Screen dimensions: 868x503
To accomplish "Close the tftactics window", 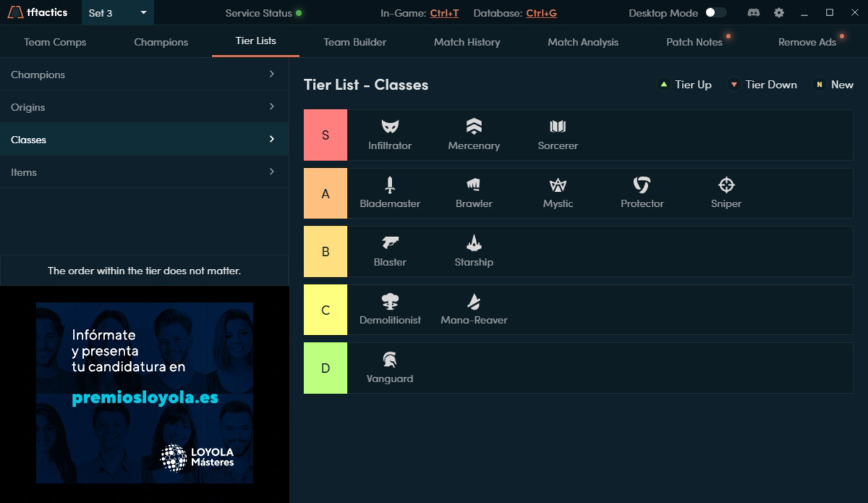I will click(854, 13).
